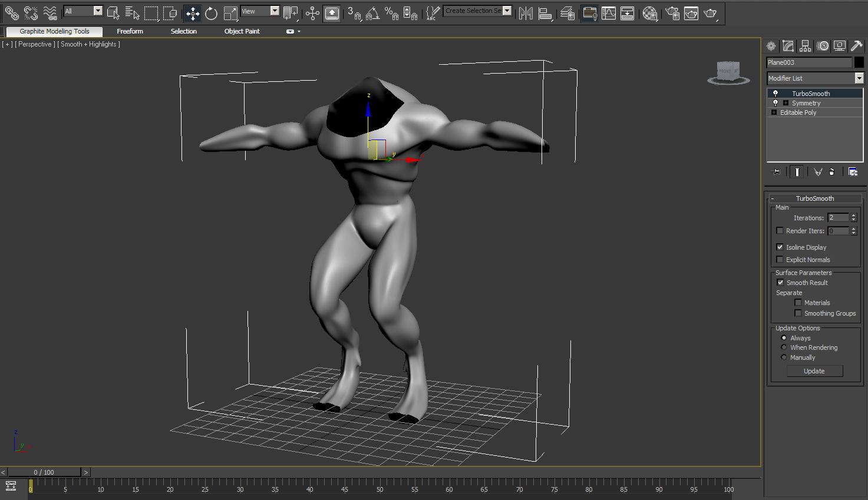Screen dimensions: 868x500
Task: Click the Mirror tool icon
Action: pyautogui.click(x=526, y=12)
